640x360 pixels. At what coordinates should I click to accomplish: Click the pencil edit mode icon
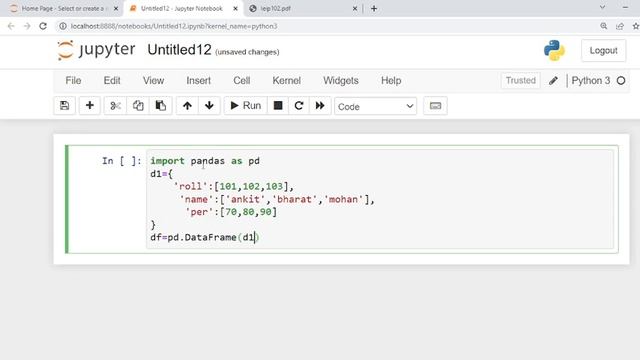coord(553,80)
